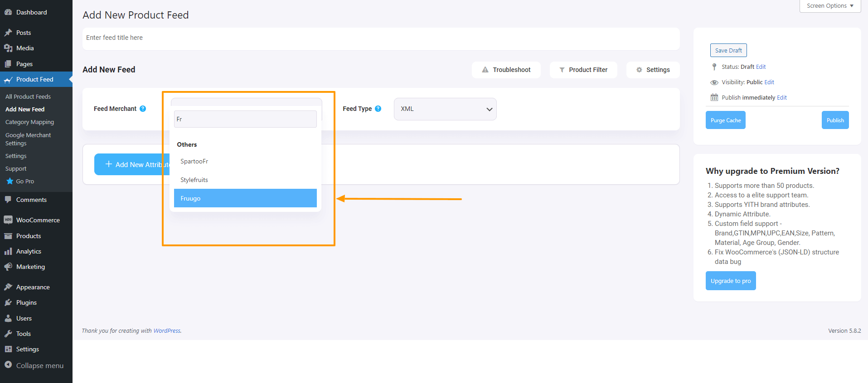Select Fruugo from merchant list
Image resolution: width=868 pixels, height=383 pixels.
coord(245,198)
